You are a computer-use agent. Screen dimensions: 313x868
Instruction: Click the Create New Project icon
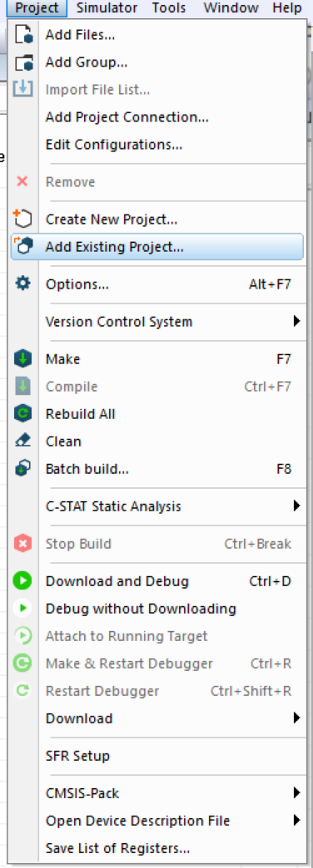coord(22,219)
